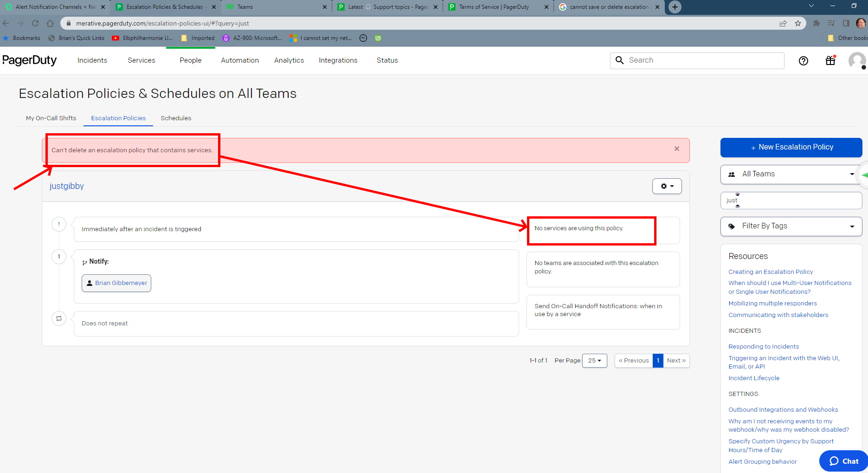Viewport: 868px width, 473px height.
Task: Open the Imported bookmarks folder
Action: pos(198,38)
